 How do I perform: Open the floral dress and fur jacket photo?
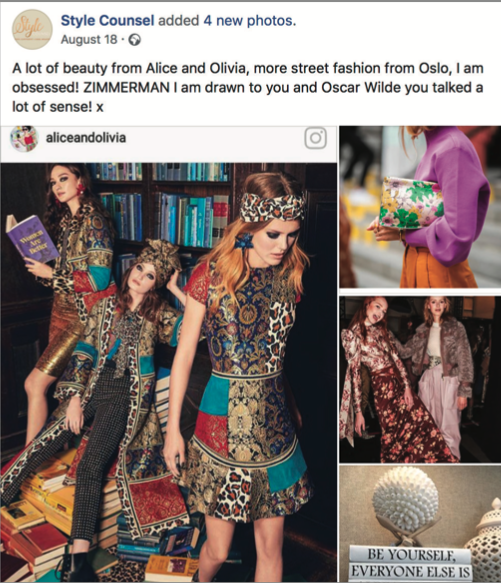(420, 379)
